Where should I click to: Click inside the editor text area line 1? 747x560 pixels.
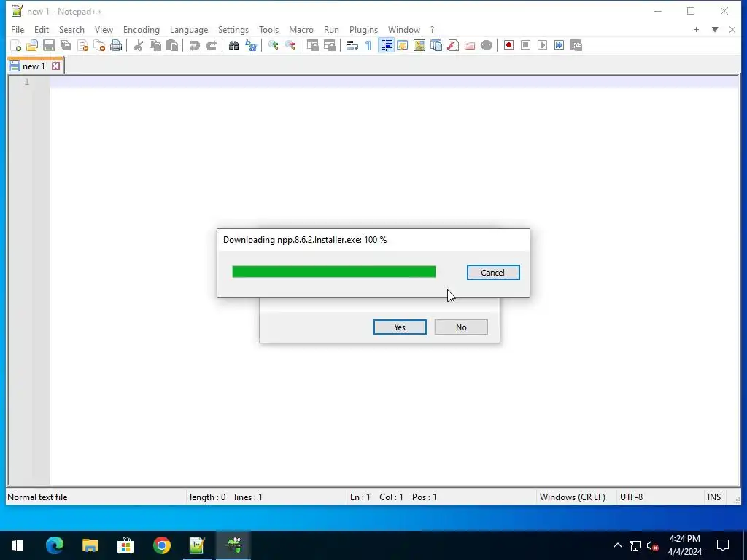pyautogui.click(x=394, y=82)
